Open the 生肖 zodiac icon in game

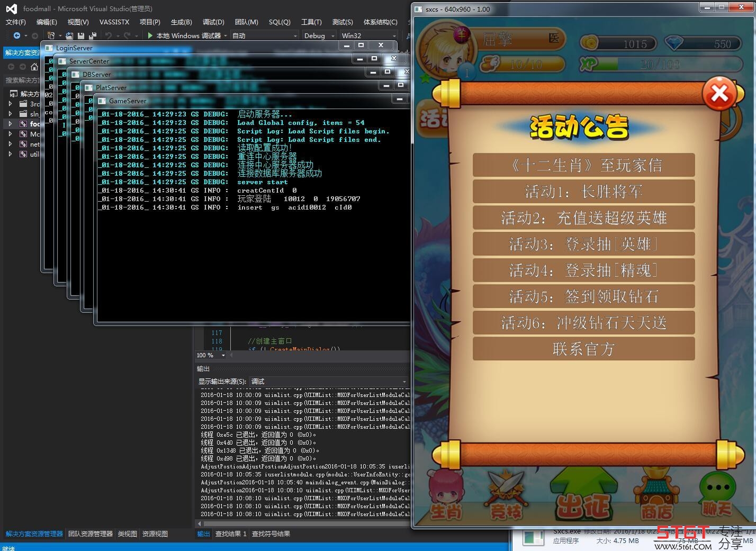[x=446, y=495]
